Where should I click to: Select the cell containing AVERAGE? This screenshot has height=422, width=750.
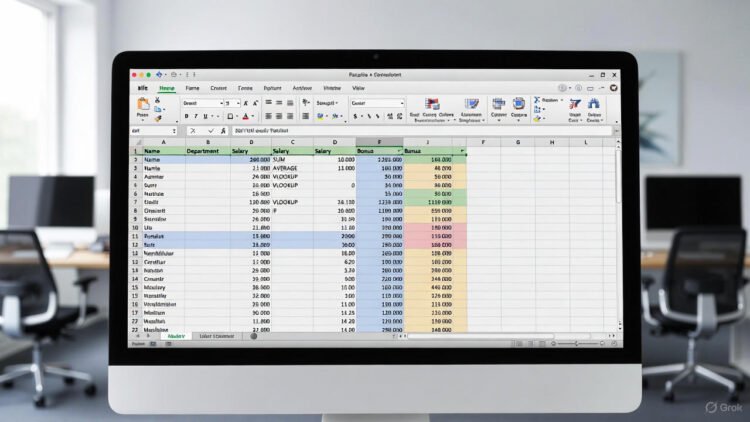tap(292, 168)
